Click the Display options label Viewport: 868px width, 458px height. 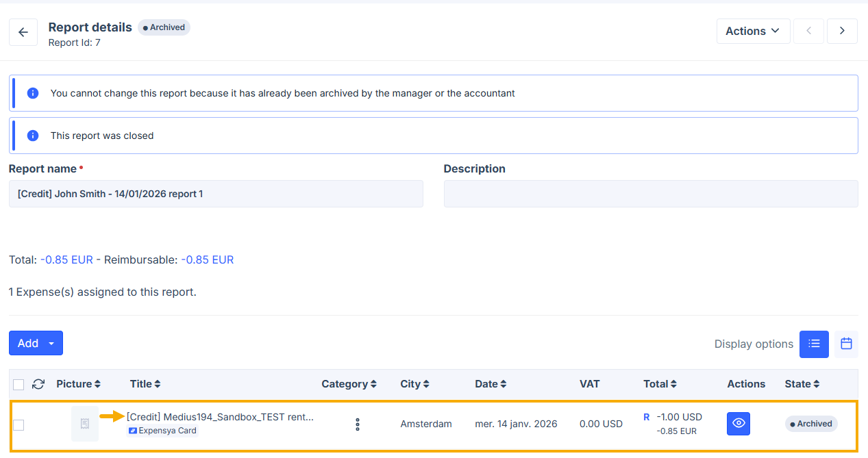(x=754, y=344)
